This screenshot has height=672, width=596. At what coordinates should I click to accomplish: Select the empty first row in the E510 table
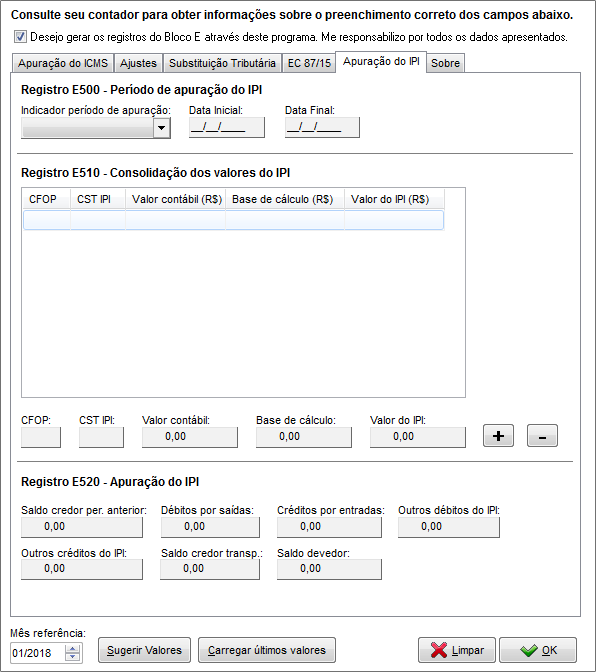pyautogui.click(x=234, y=220)
